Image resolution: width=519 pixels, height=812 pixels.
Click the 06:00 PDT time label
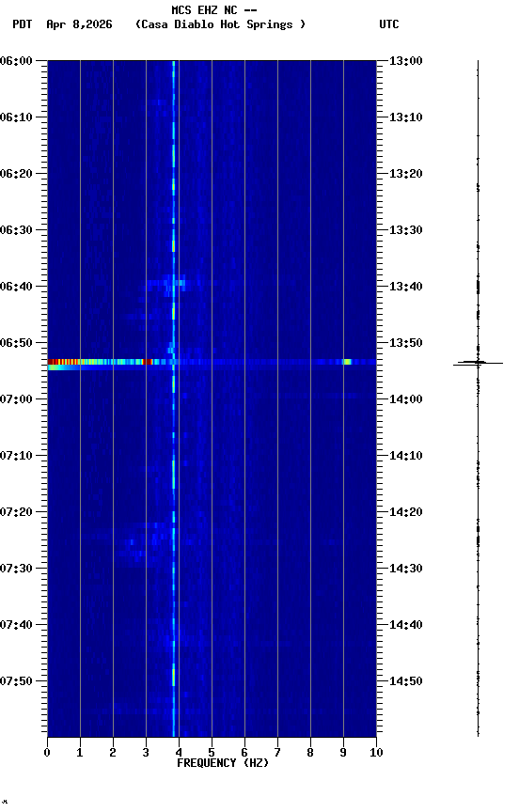tap(16, 61)
